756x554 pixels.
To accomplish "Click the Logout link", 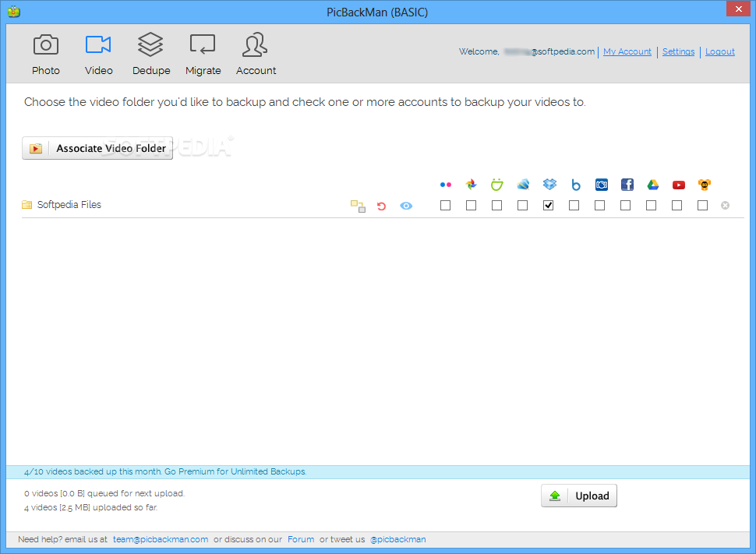I will pos(720,51).
